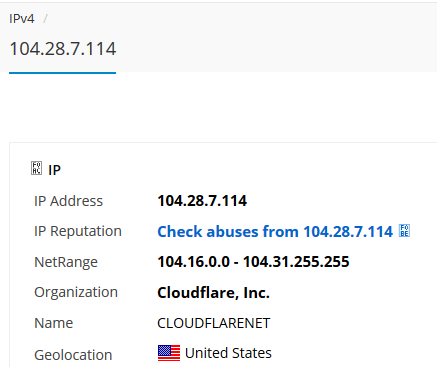Click the IP Address field label
437x367 pixels.
click(68, 201)
